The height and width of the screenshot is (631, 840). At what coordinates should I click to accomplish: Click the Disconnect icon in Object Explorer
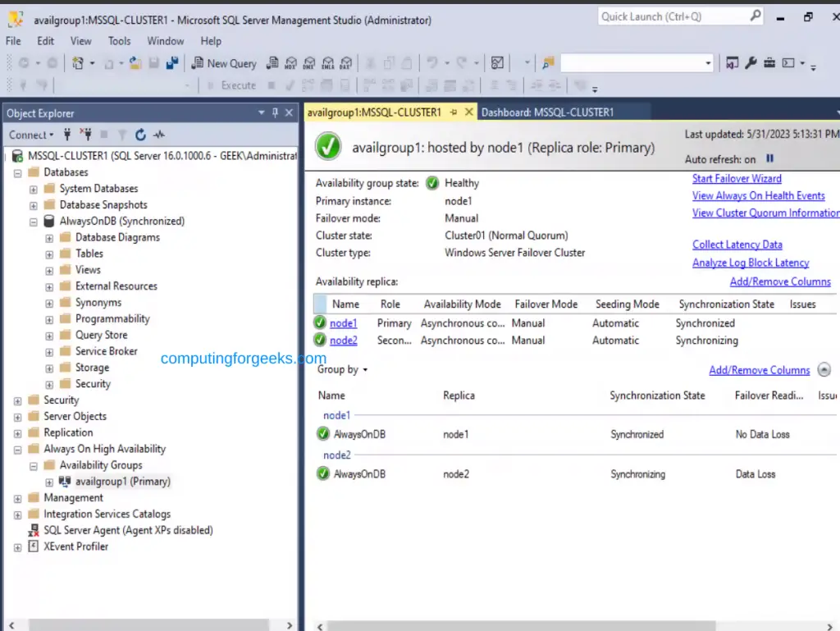tap(85, 135)
